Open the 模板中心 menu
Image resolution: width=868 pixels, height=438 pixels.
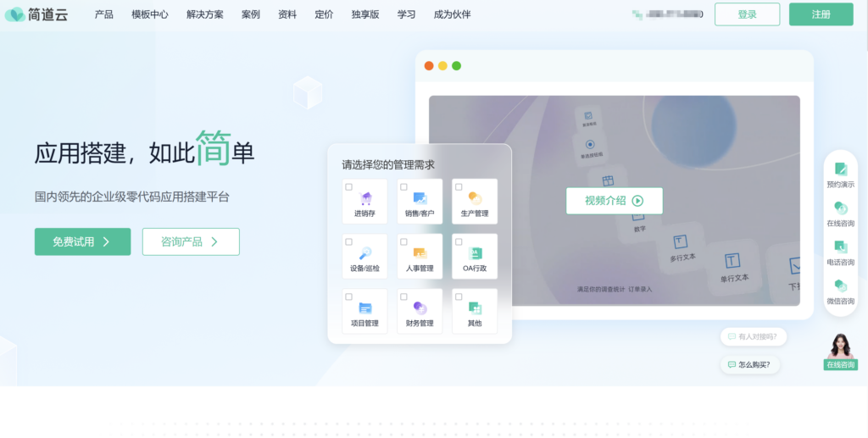coord(150,14)
